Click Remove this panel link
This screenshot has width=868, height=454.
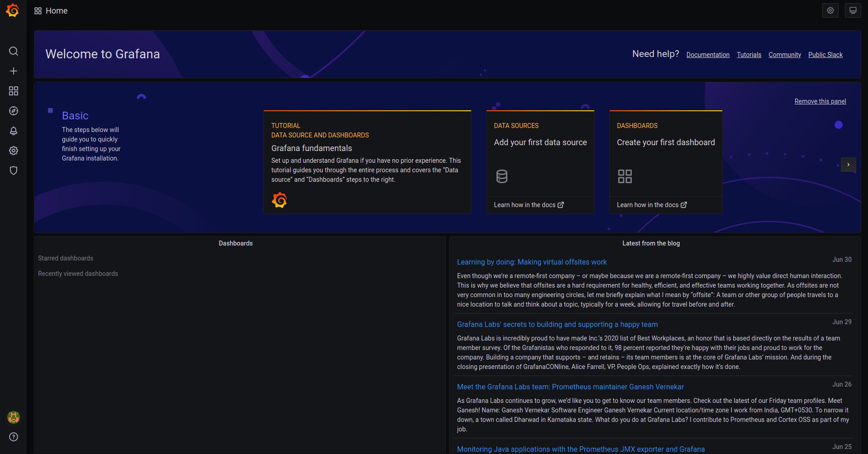click(x=820, y=101)
